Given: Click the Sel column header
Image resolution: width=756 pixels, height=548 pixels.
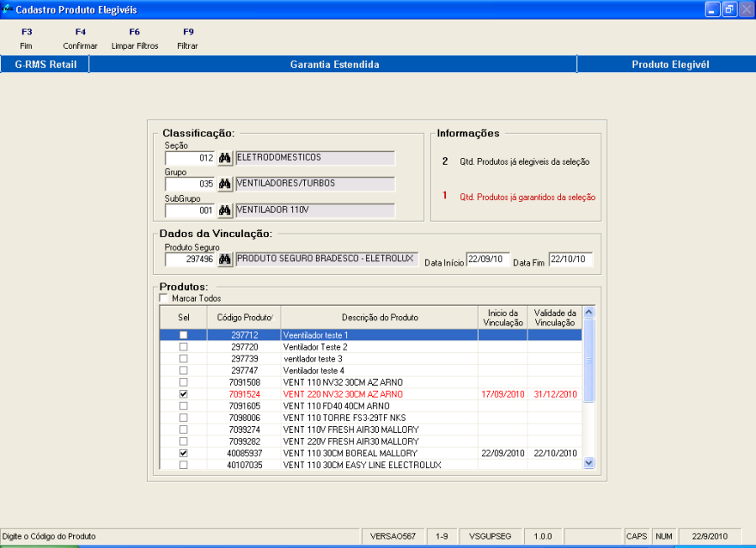Looking at the screenshot, I should pyautogui.click(x=184, y=318).
